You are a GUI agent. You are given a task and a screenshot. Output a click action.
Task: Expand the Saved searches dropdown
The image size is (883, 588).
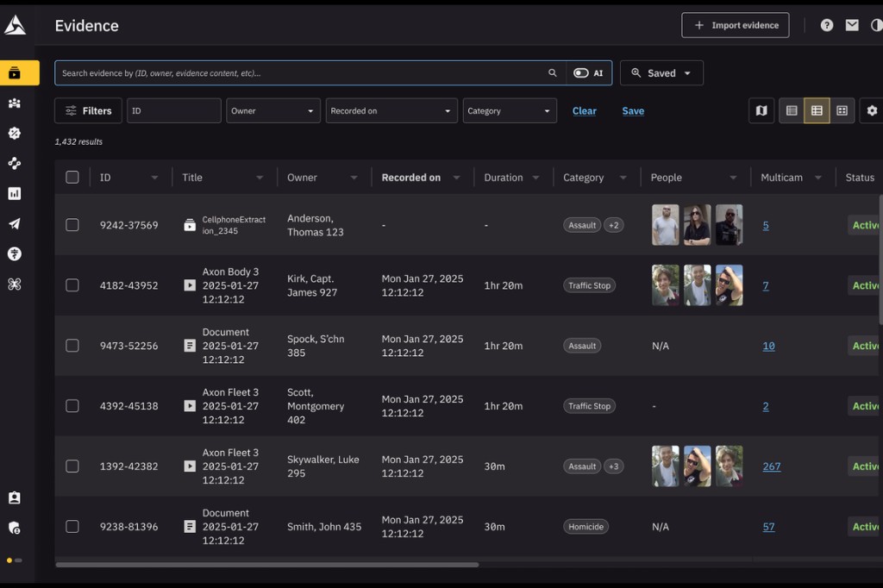click(661, 72)
